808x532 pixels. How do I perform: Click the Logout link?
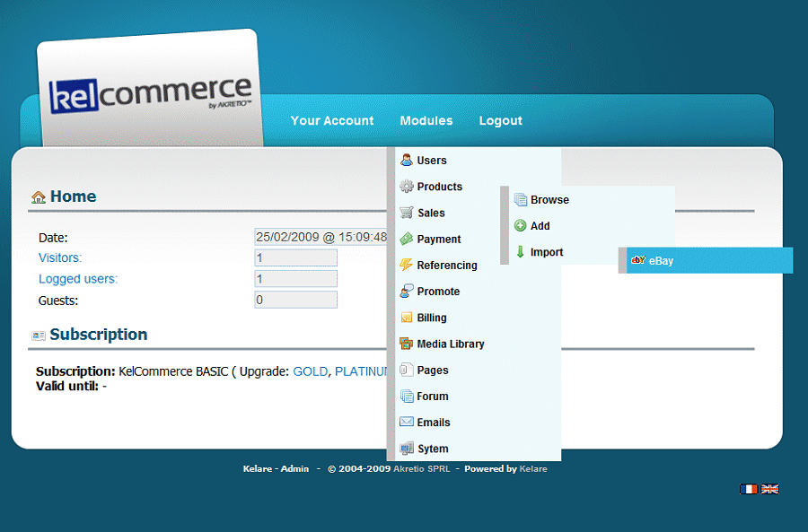[x=500, y=121]
